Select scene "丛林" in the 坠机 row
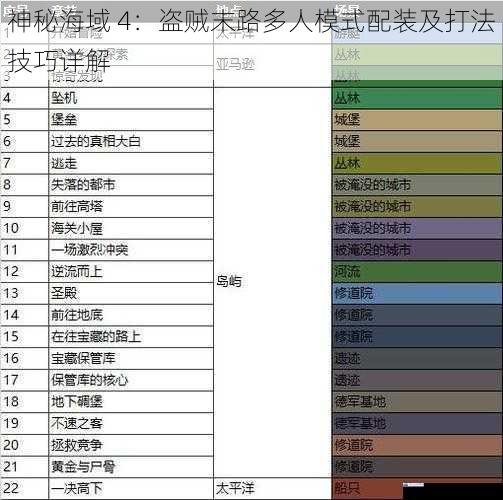 (417, 98)
